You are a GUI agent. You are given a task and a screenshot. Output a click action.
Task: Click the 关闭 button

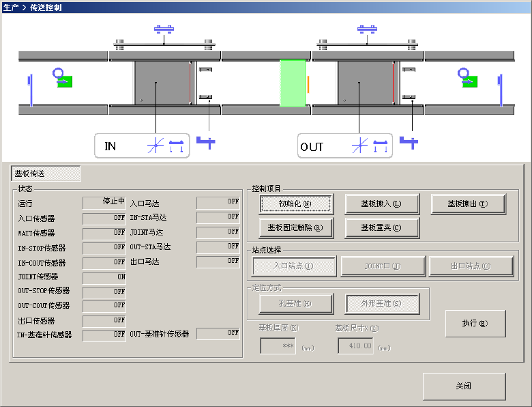click(x=464, y=386)
